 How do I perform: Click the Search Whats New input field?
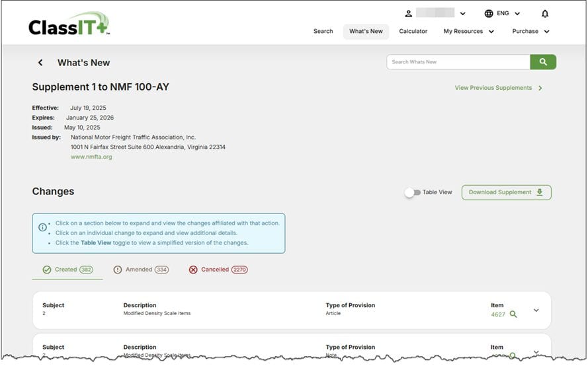pyautogui.click(x=458, y=62)
